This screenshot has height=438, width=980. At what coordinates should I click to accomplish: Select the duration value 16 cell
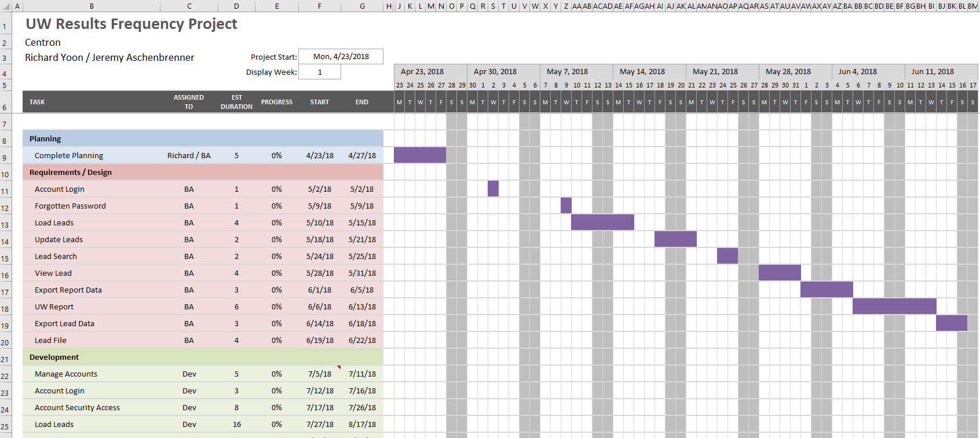tap(236, 424)
